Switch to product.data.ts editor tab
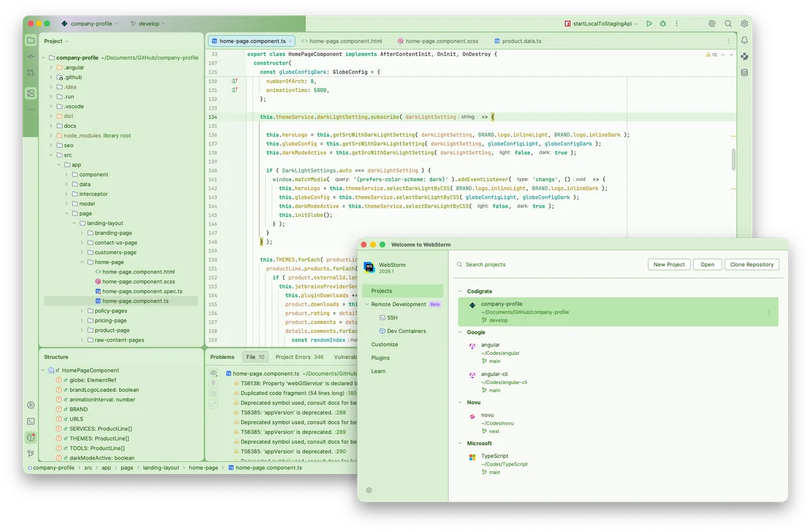Image resolution: width=811 pixels, height=532 pixels. tap(518, 41)
